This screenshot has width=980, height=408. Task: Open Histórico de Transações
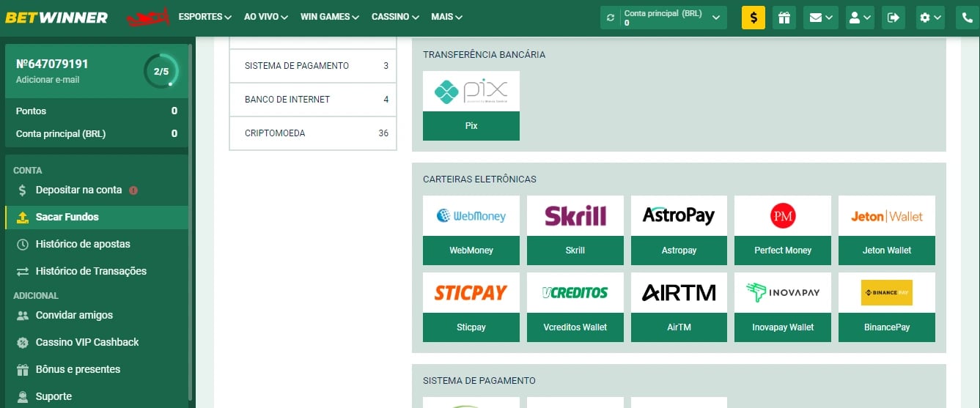click(x=91, y=271)
